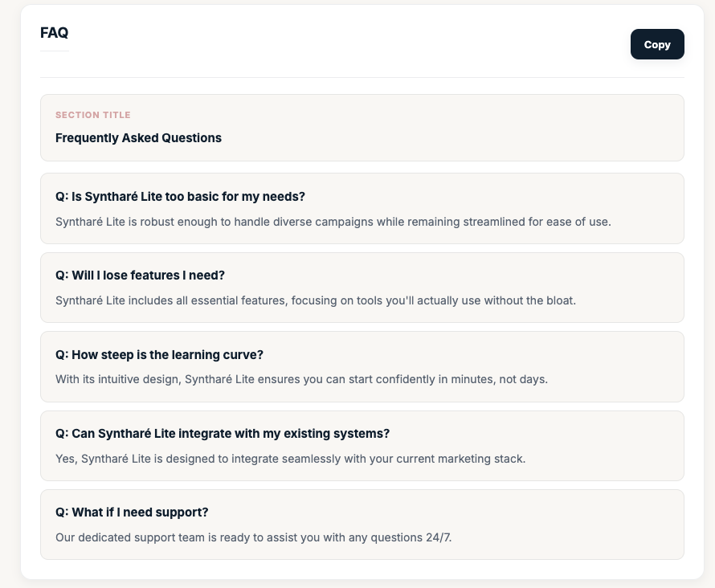Select the FAQ heading
715x588 pixels.
click(x=54, y=33)
